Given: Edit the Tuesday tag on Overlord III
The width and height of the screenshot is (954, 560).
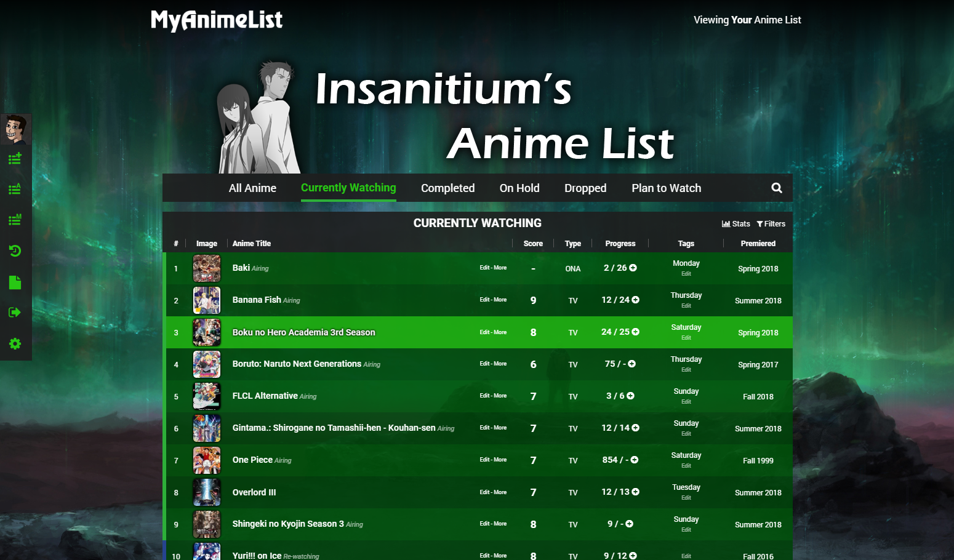Looking at the screenshot, I should tap(686, 498).
